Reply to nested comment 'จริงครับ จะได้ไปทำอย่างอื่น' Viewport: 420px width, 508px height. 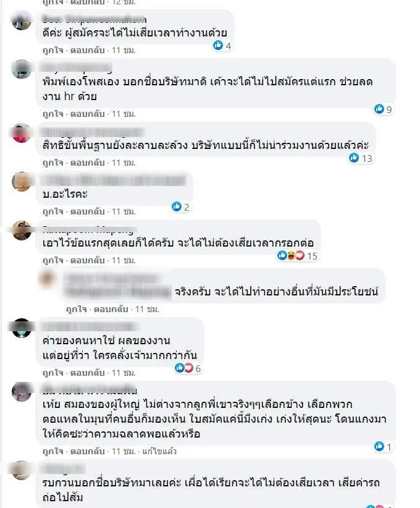pyautogui.click(x=111, y=310)
